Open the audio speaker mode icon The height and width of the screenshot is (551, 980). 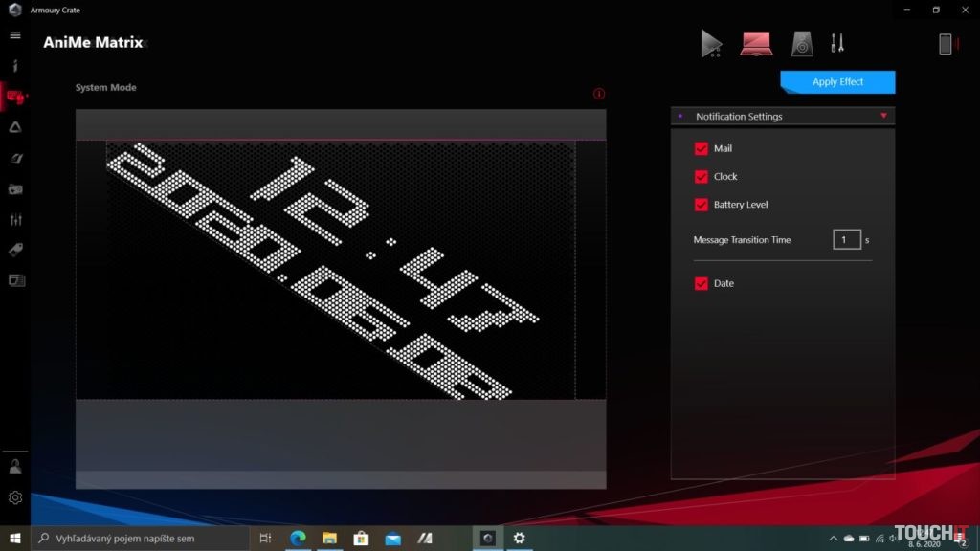(x=801, y=43)
